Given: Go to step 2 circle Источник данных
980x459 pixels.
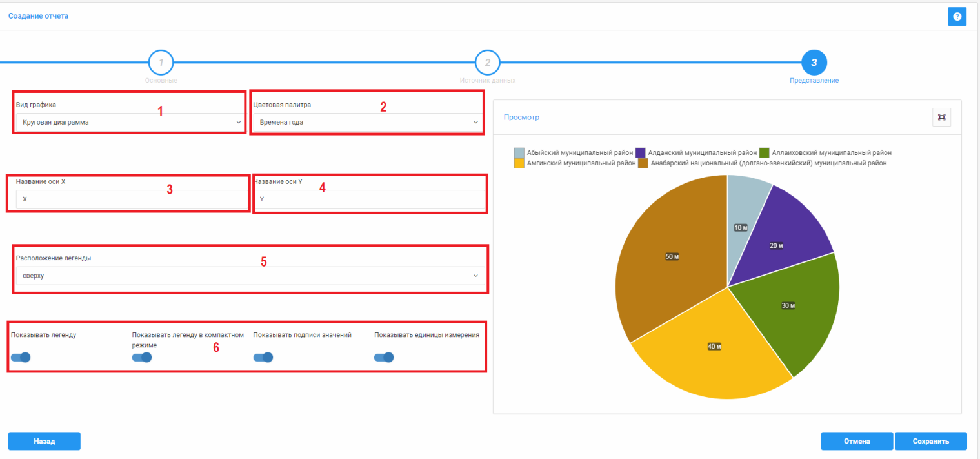Looking at the screenshot, I should pos(488,63).
